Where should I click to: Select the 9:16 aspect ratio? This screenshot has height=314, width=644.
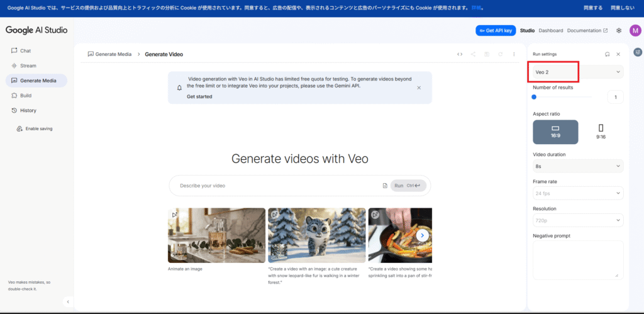(601, 132)
